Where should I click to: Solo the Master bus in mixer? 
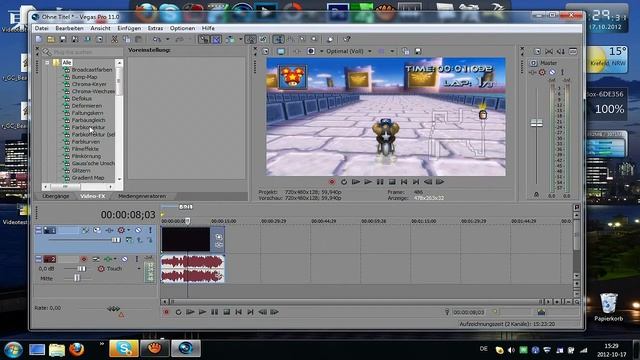(562, 72)
